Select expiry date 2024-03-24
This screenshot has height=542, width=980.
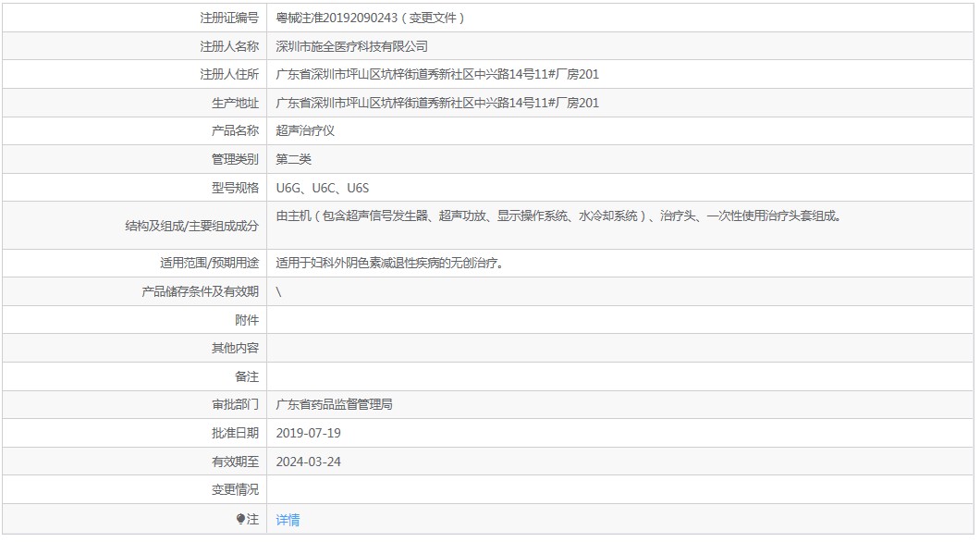tap(308, 462)
